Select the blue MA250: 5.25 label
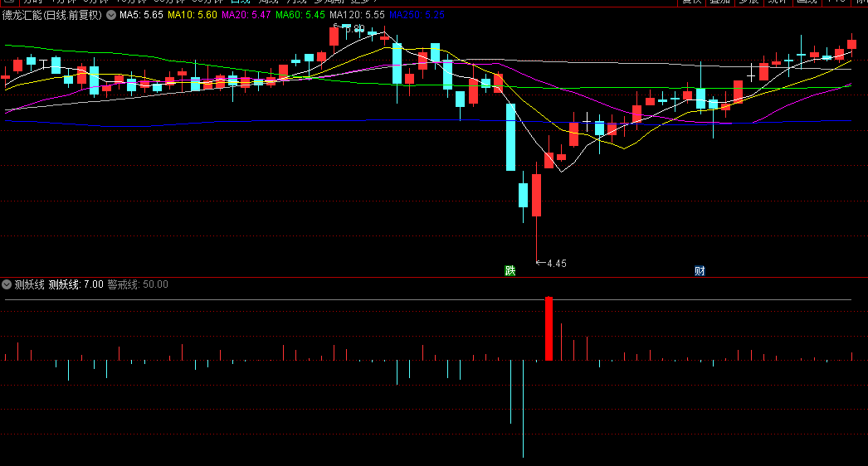Image resolution: width=868 pixels, height=466 pixels. pos(417,15)
